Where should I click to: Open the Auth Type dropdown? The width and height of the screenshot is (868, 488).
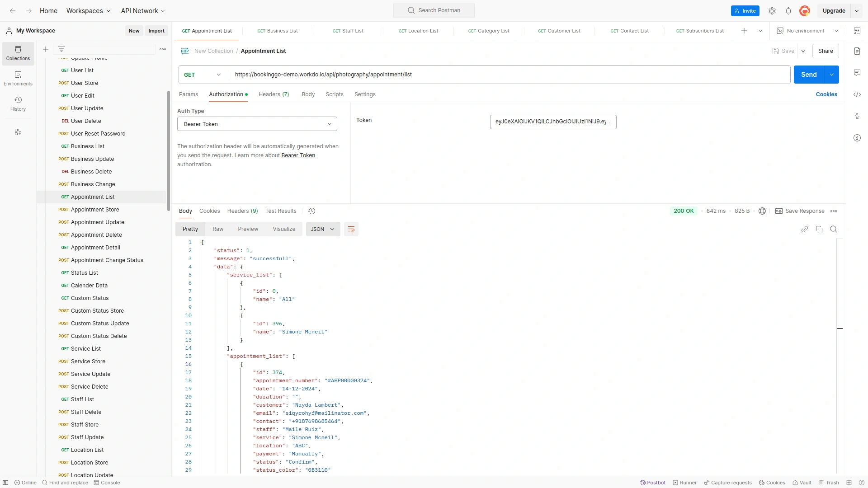click(257, 124)
